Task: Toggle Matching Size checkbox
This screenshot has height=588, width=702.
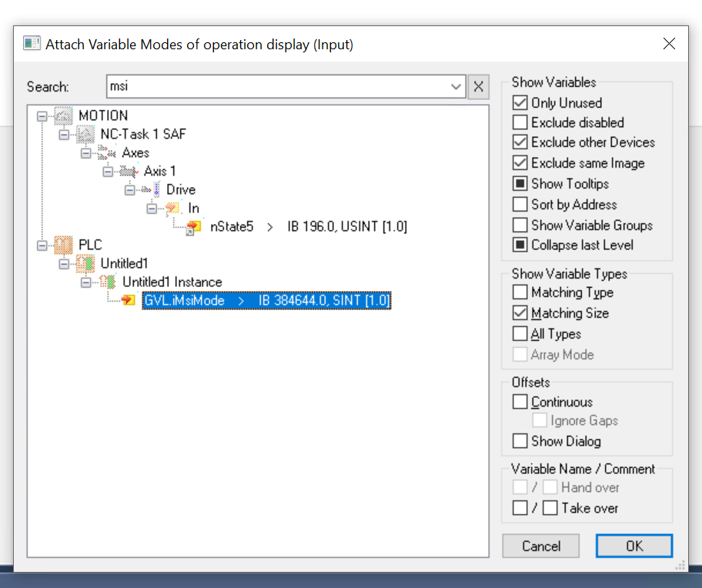Action: [x=520, y=312]
